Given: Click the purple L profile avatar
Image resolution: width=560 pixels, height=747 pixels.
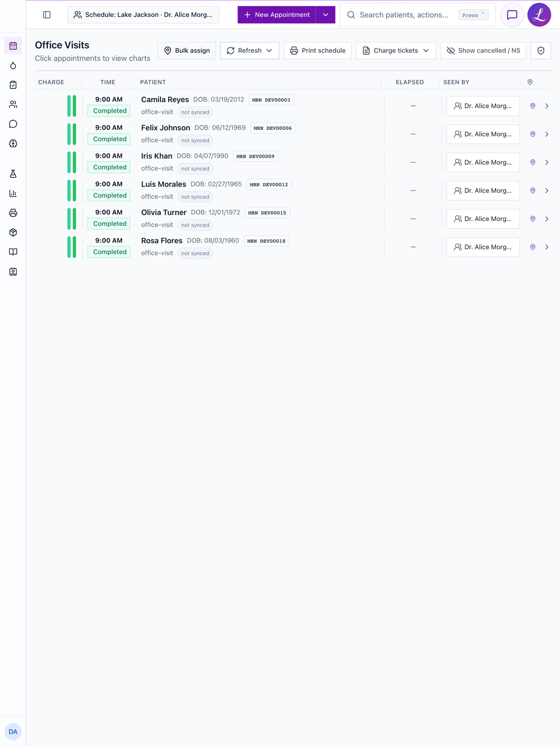Looking at the screenshot, I should pyautogui.click(x=539, y=15).
